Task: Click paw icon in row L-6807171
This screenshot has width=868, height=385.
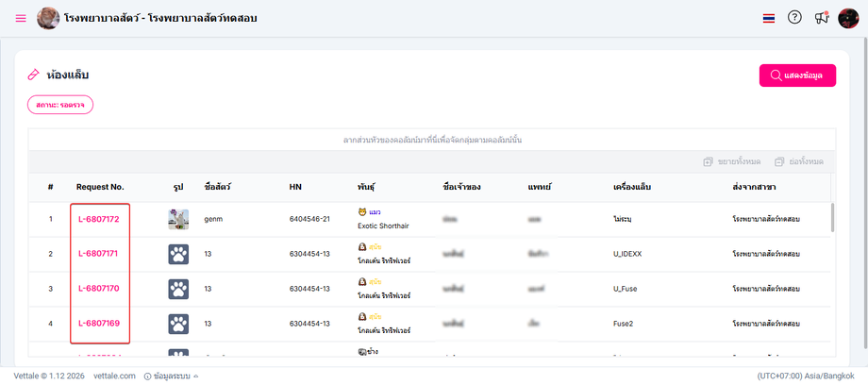Action: point(178,254)
